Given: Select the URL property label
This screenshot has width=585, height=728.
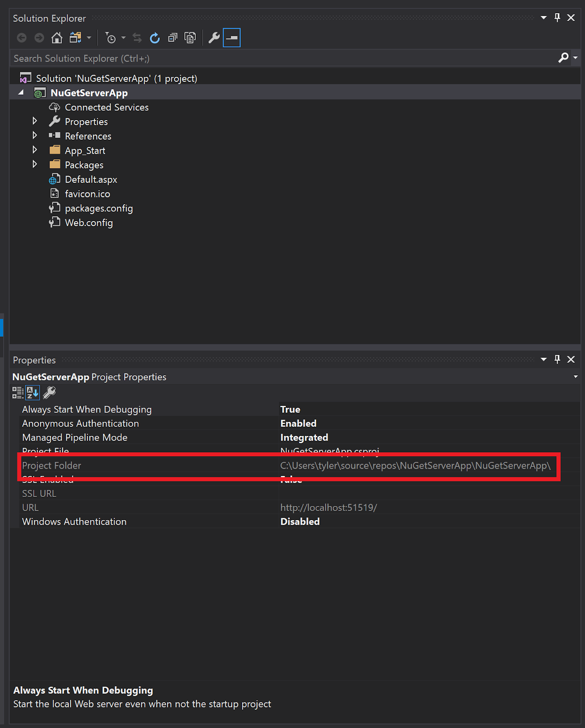Looking at the screenshot, I should coord(31,508).
